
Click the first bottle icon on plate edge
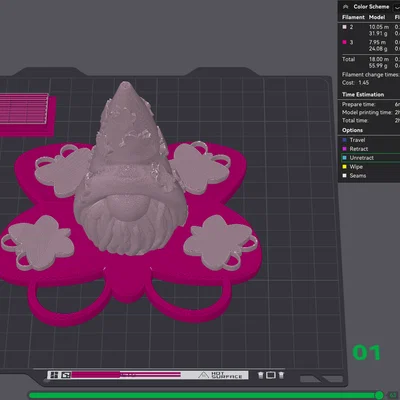pyautogui.click(x=261, y=375)
